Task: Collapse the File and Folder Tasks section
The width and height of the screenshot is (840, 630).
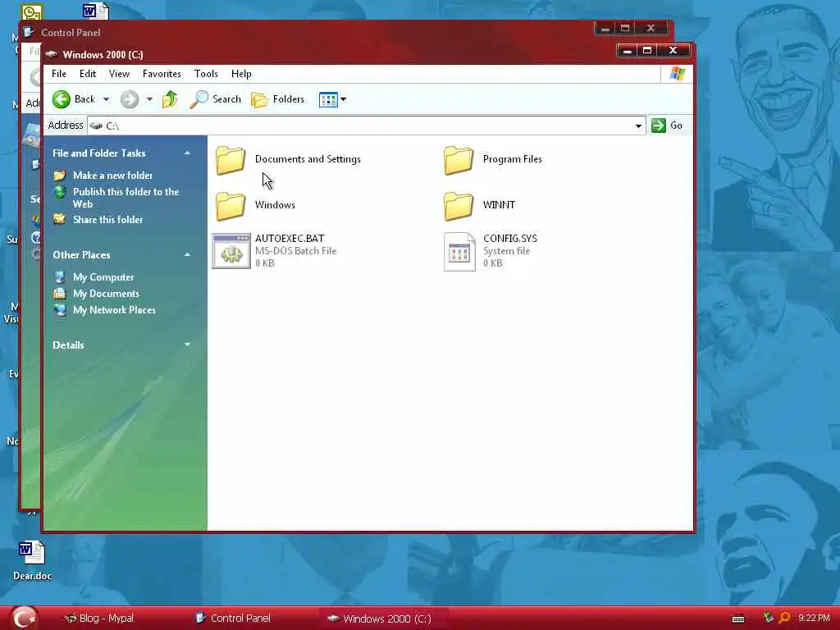Action: (187, 153)
